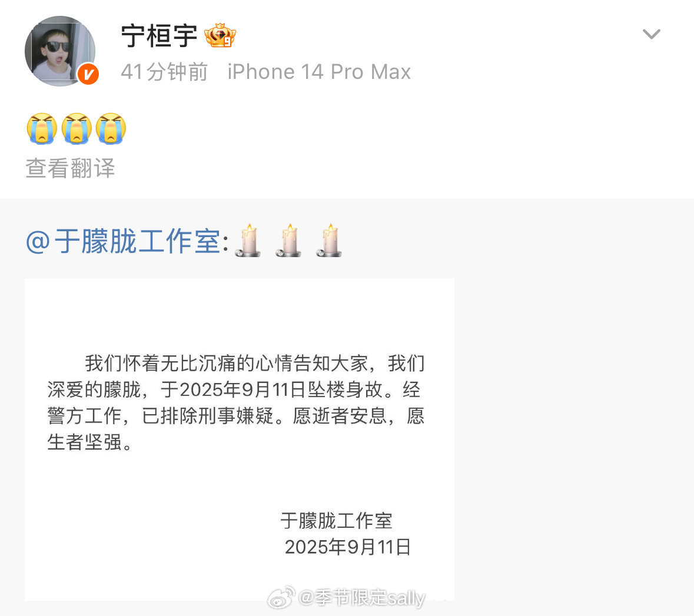The height and width of the screenshot is (616, 694).
Task: Tap the first crying emoji
Action: click(x=42, y=129)
